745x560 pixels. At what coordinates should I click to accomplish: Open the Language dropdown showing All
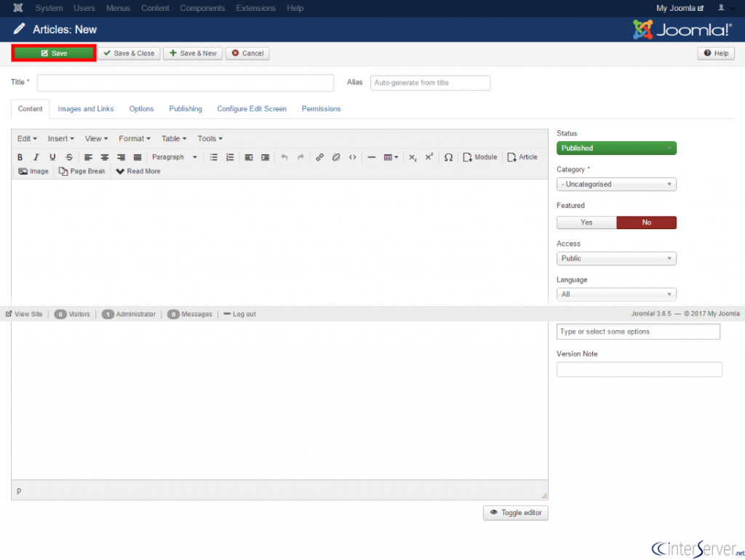pos(616,295)
